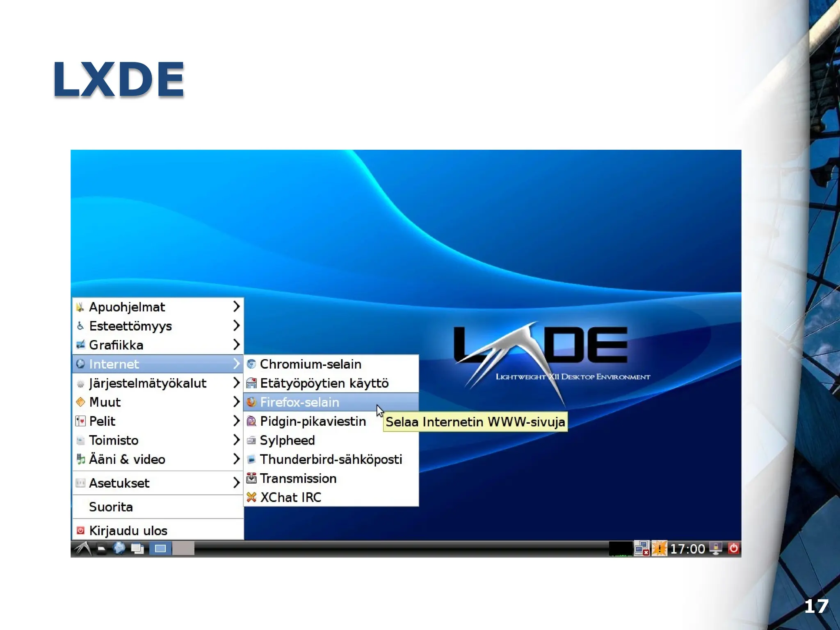
Task: Click the Ääni & video music icon
Action: 80,459
